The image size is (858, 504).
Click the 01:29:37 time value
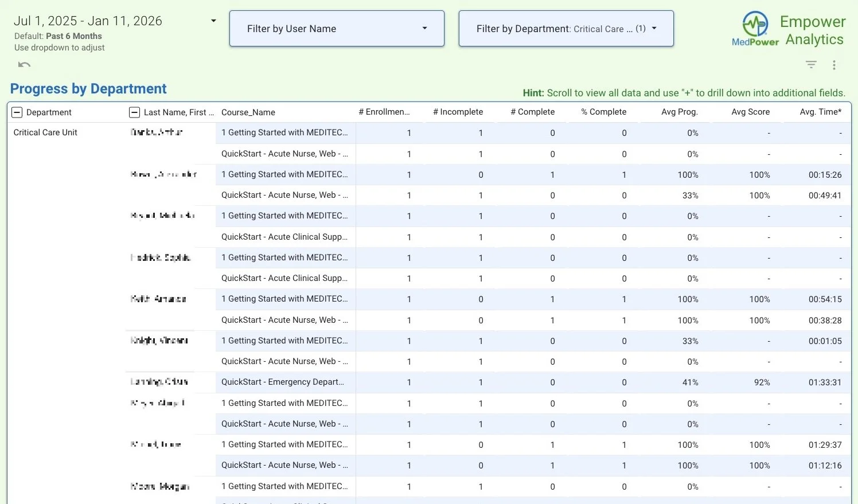[x=825, y=445]
